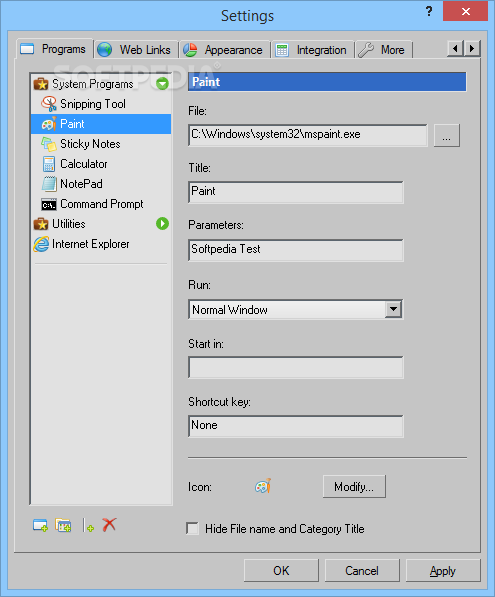Click the Paint palette icon in the list

tap(49, 124)
